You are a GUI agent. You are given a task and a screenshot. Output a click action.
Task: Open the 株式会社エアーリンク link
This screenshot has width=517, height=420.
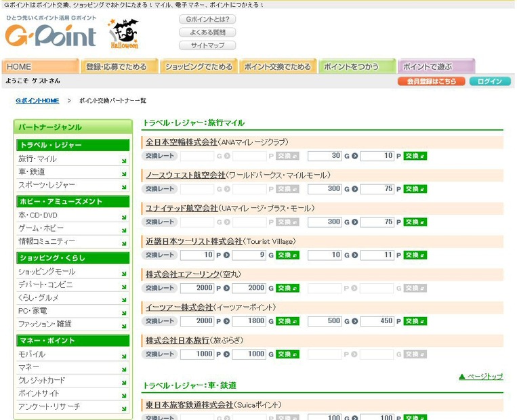(x=182, y=274)
